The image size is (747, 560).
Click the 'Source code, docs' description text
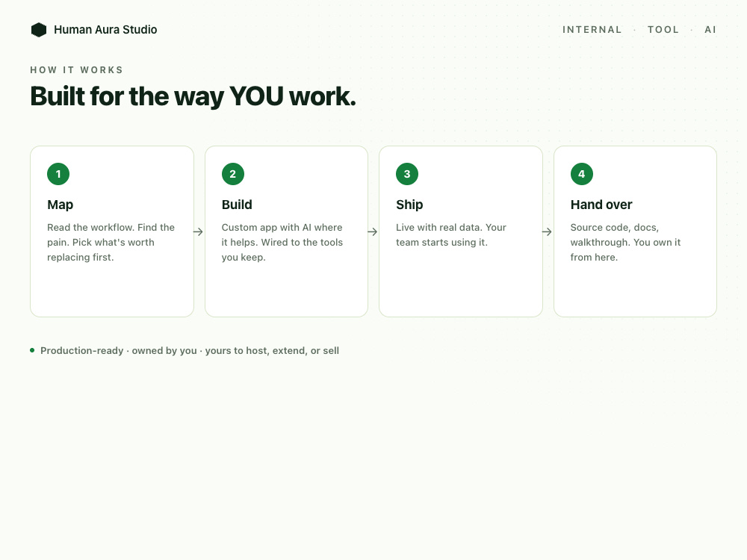(625, 243)
